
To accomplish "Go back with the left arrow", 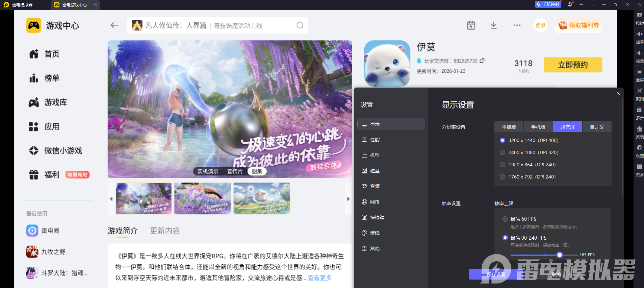I will [114, 25].
